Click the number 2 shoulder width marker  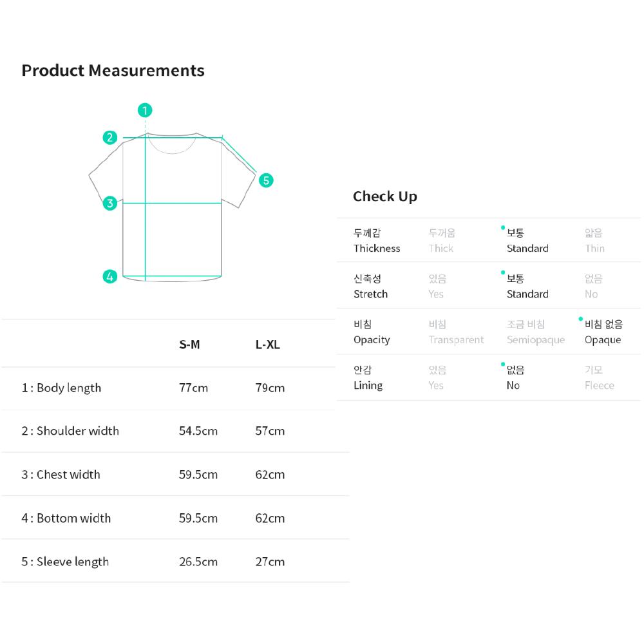[110, 137]
